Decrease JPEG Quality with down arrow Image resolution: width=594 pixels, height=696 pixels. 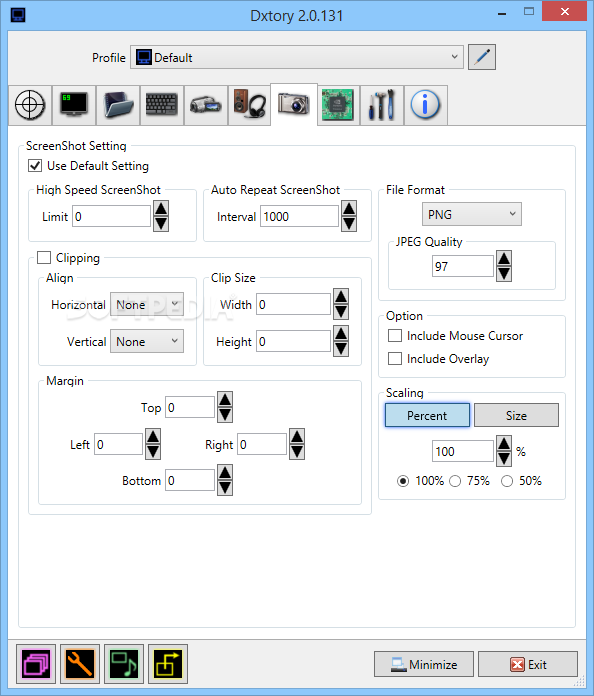504,273
